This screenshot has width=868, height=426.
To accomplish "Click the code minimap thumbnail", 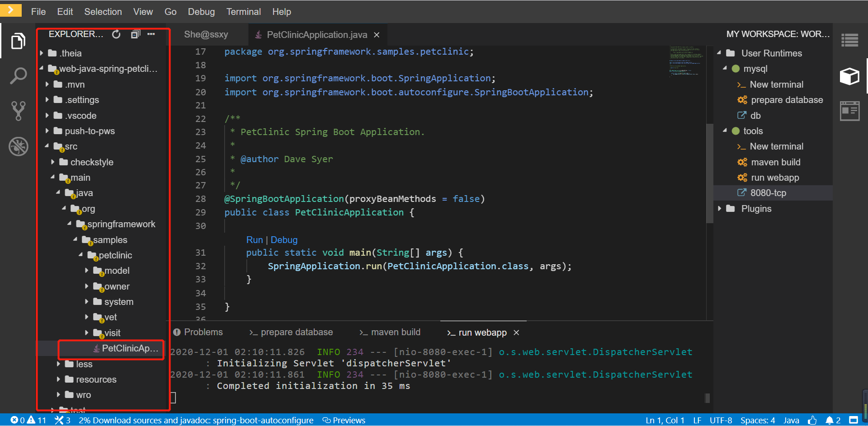I will point(687,61).
